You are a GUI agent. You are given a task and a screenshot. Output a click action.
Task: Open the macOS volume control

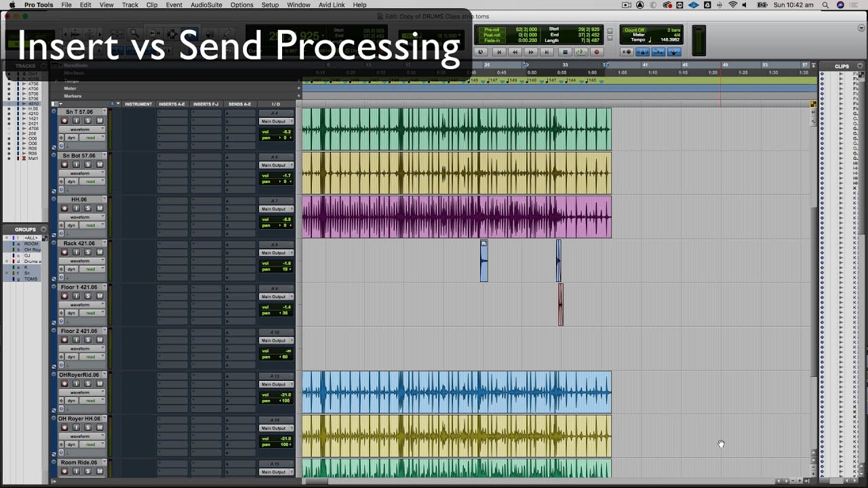tap(745, 5)
